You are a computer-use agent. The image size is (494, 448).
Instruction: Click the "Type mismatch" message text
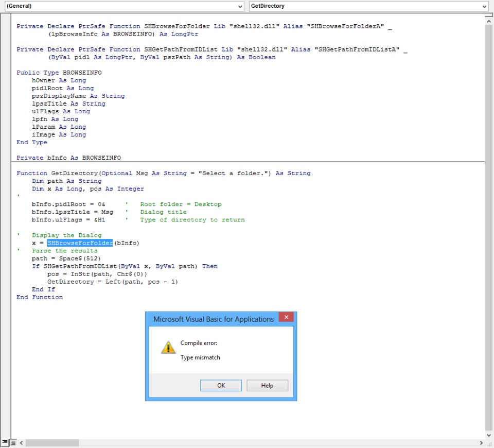pyautogui.click(x=200, y=357)
